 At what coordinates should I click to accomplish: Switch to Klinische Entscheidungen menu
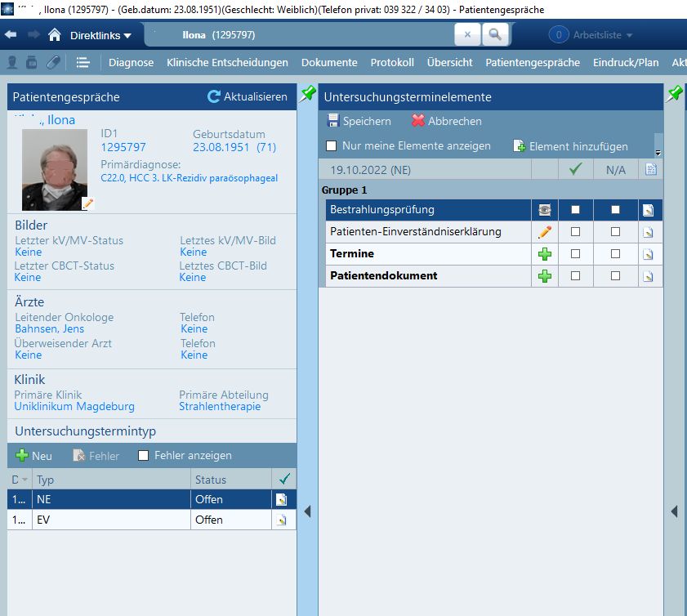(x=227, y=62)
